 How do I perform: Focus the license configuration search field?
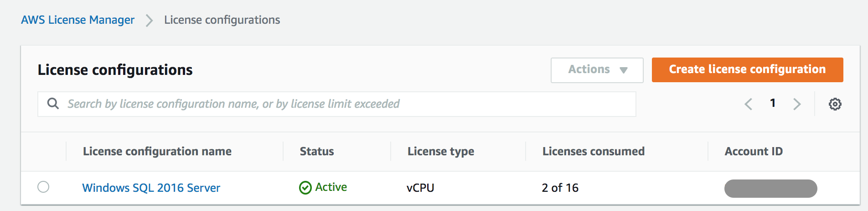click(x=337, y=104)
